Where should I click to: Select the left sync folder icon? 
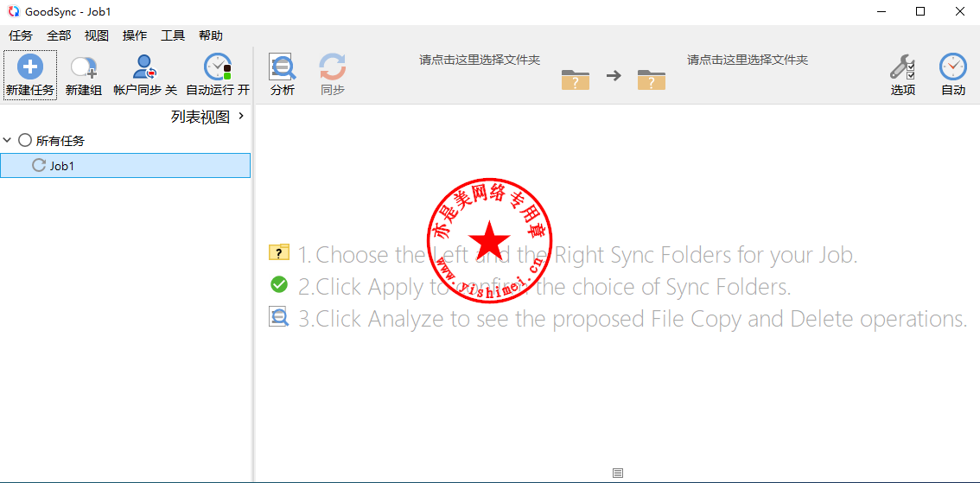coord(576,79)
